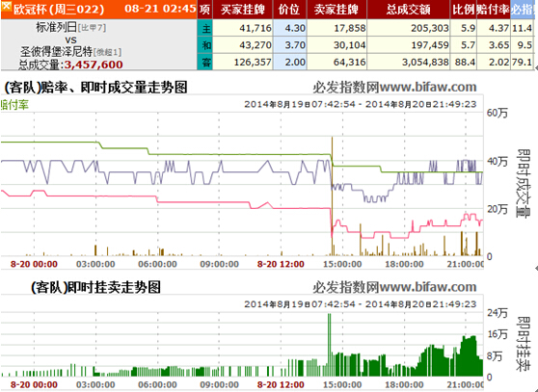The width and height of the screenshot is (538, 392).
Task: Click the highlighted 必指 column header
Action: (523, 10)
